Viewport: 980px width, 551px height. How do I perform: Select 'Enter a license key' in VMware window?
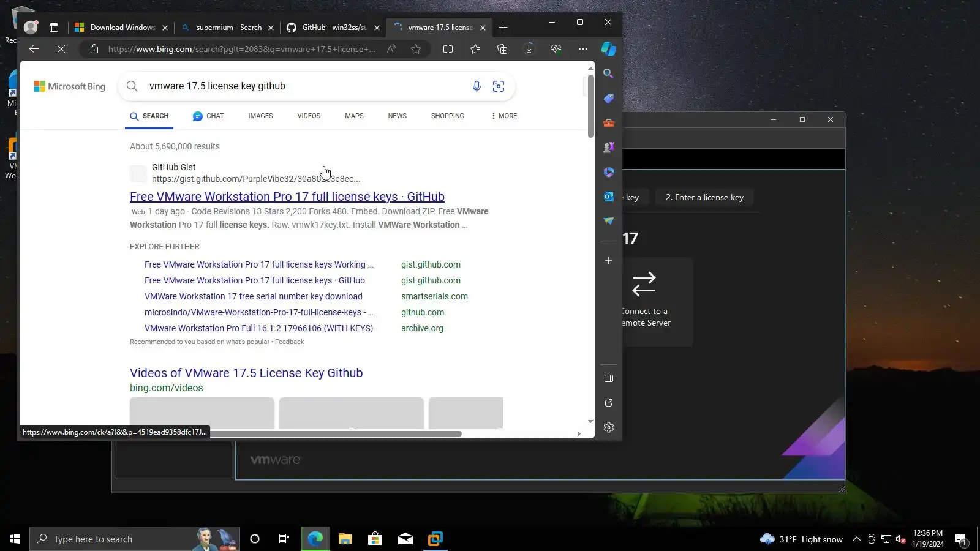pyautogui.click(x=704, y=197)
